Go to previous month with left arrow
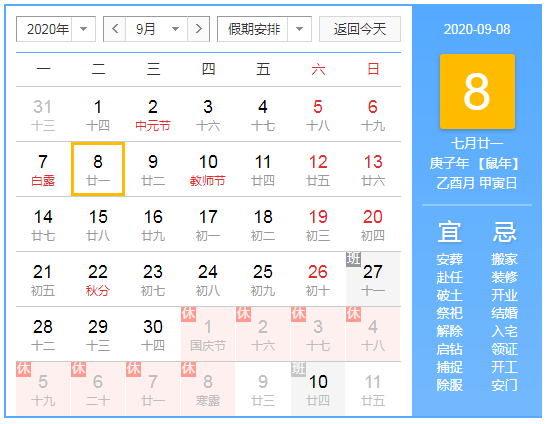Screen dimensions: 548x424 point(115,29)
